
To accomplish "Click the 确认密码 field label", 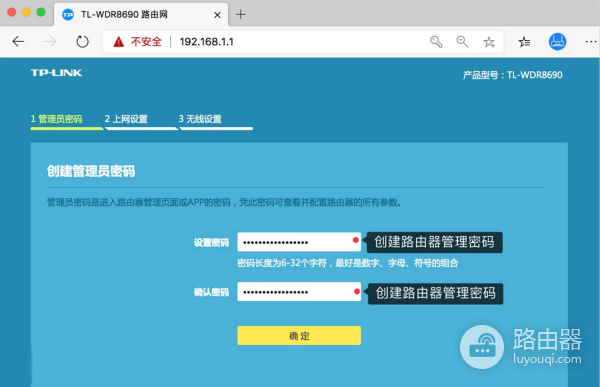I will click(x=211, y=292).
